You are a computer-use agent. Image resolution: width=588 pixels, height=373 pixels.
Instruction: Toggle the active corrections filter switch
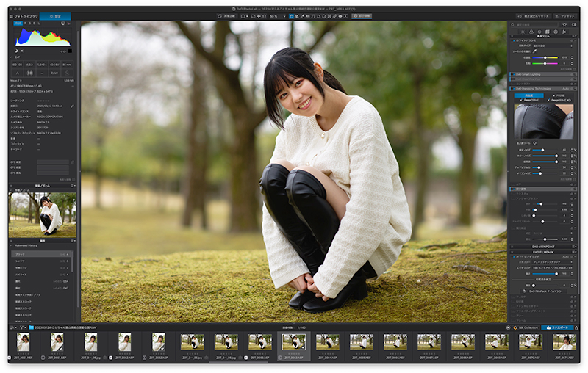(x=574, y=25)
